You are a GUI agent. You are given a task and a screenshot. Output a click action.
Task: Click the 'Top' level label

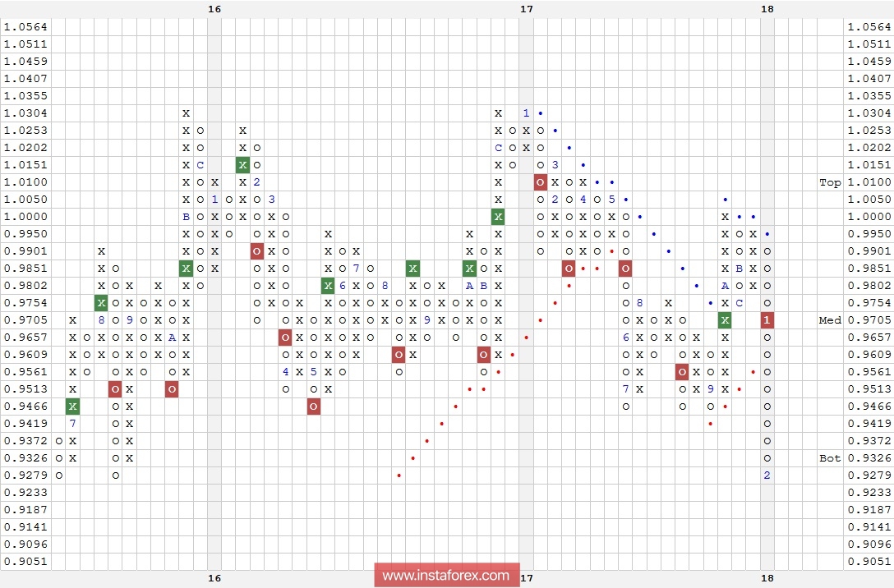[830, 182]
